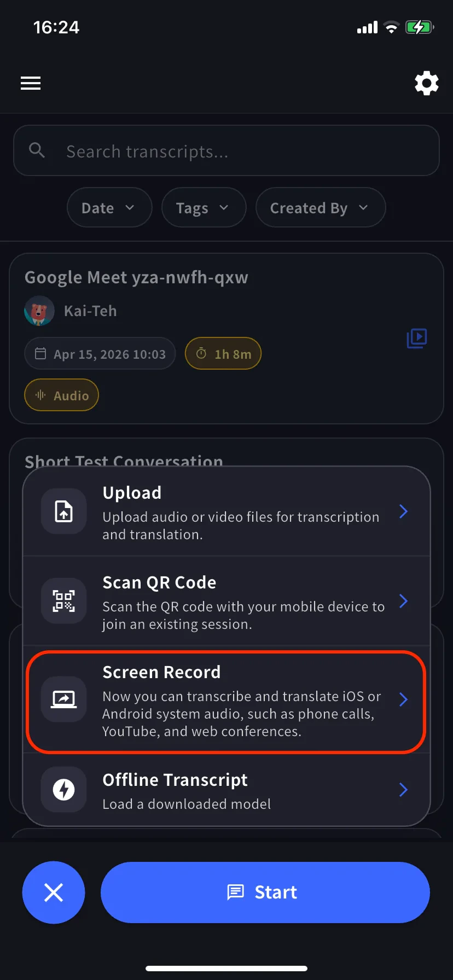The image size is (453, 980).
Task: Tap the Offline Transcript lightning icon
Action: point(63,789)
